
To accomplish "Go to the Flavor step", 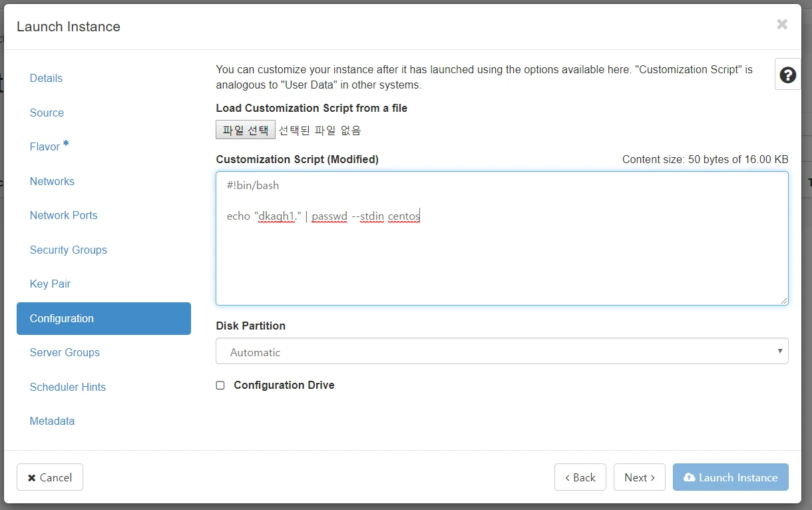I will pos(45,146).
